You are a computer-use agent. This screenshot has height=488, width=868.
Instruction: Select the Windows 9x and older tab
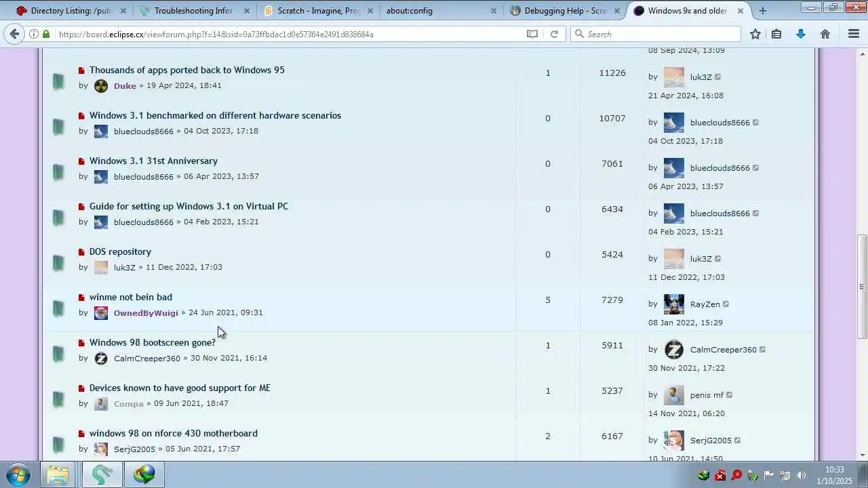tap(688, 11)
